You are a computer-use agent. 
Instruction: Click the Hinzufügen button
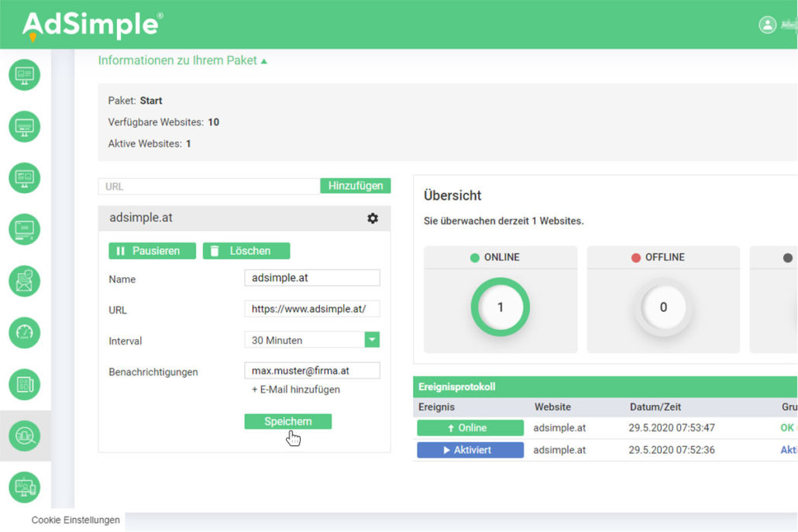point(356,186)
